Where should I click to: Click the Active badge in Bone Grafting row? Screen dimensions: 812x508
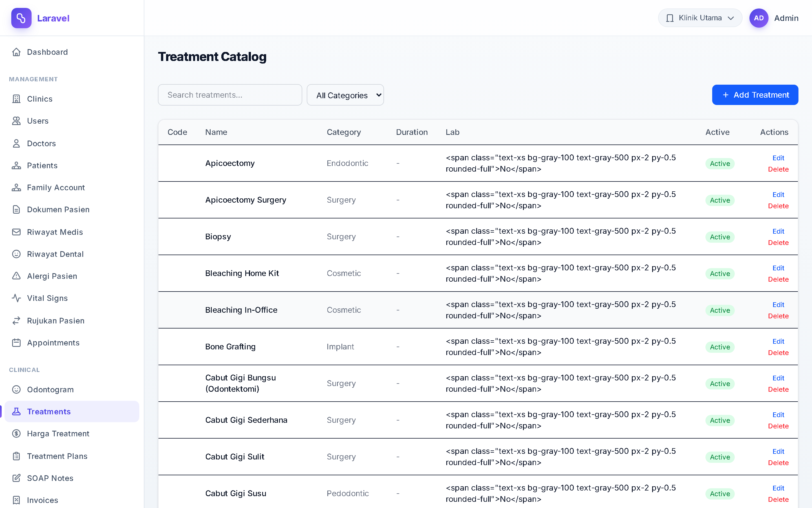click(720, 347)
